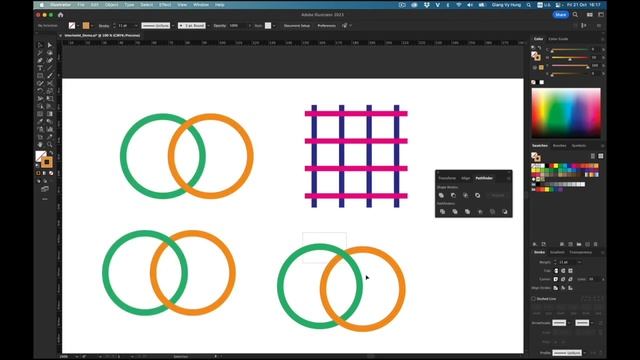This screenshot has height=360, width=640.
Task: Click the Preferences button
Action: point(327,26)
